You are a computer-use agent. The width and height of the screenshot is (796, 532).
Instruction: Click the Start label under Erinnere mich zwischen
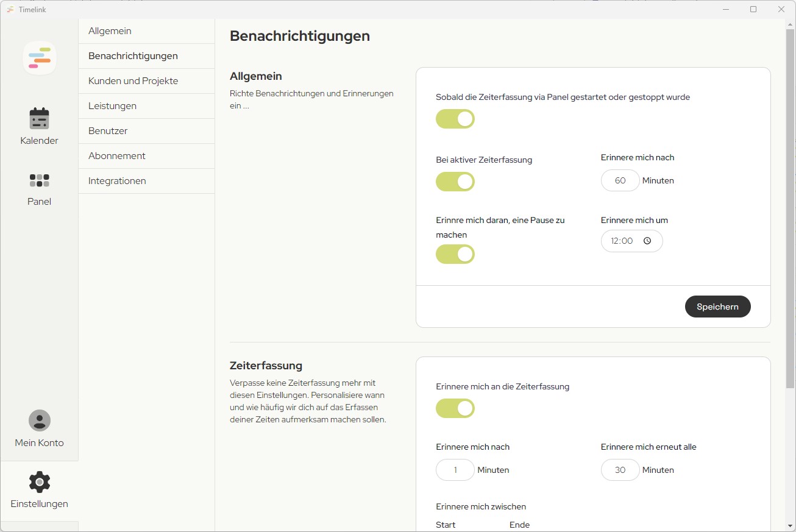446,525
